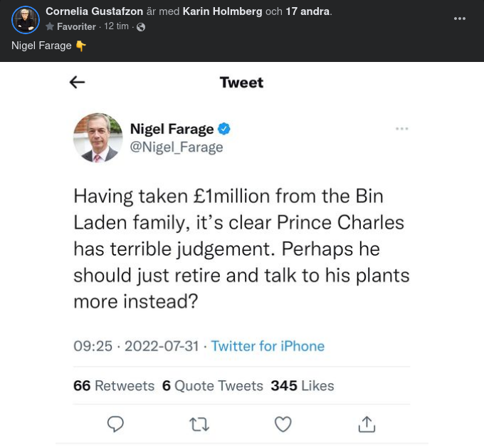Screen dimensions: 484x448
Task: Click the Favoriter star icon
Action: (x=50, y=27)
